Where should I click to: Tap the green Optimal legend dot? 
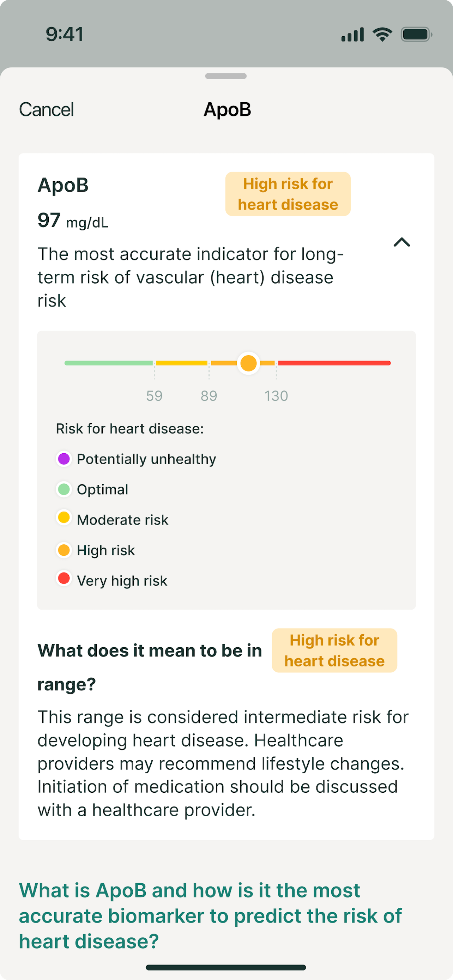(x=64, y=489)
